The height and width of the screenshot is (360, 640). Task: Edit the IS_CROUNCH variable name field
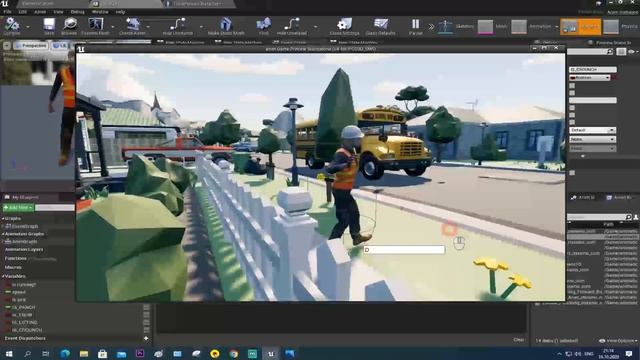point(593,70)
